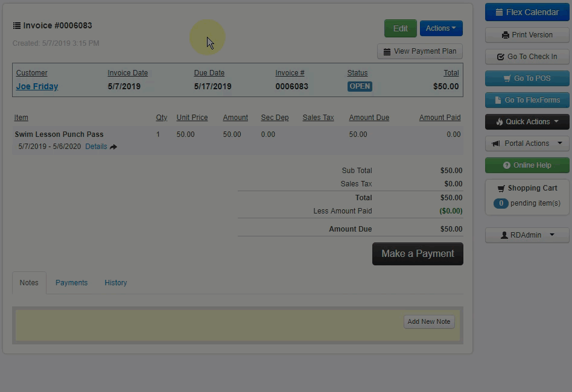Open customer Joe Friday link
Viewport: 572px width, 392px height.
pos(37,86)
